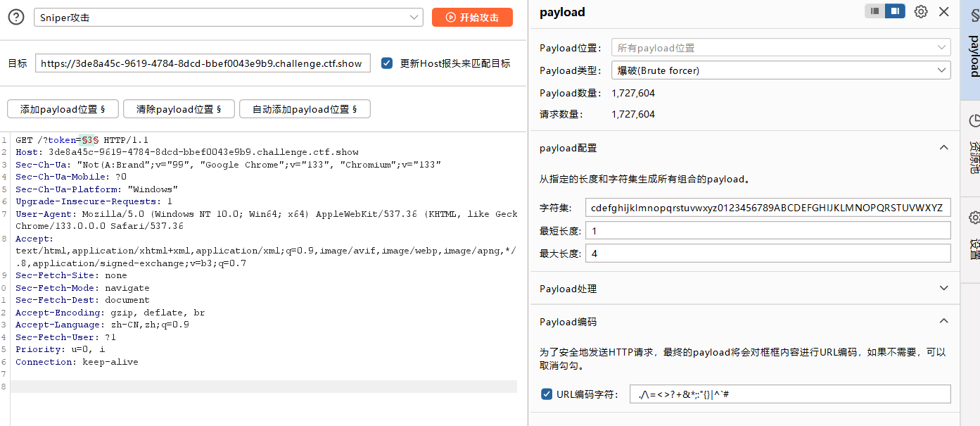Expand the Payload处理 section
980x426 pixels.
tap(944, 289)
